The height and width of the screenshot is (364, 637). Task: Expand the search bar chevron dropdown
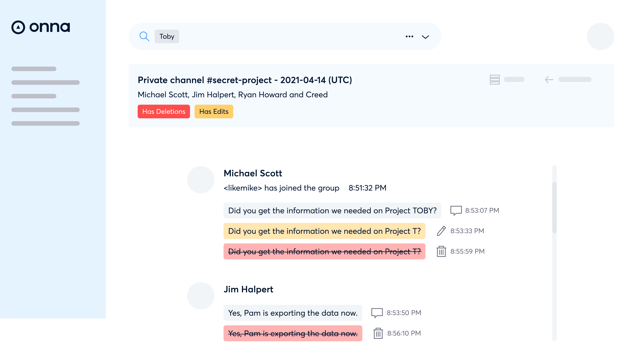tap(425, 37)
